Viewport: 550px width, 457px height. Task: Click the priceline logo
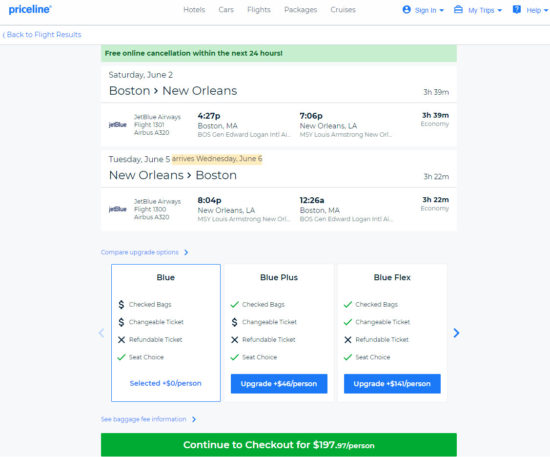pos(30,9)
